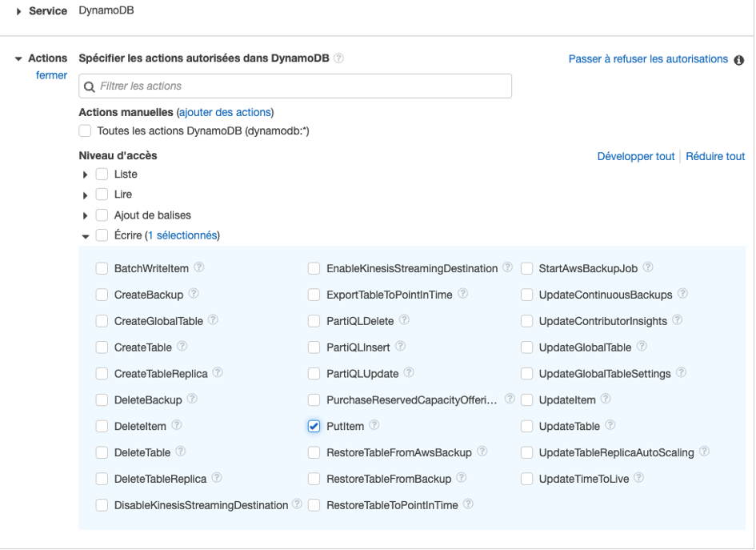
Task: Open help icon beside PurchaseReservedCapacityOfferings
Action: coord(510,399)
